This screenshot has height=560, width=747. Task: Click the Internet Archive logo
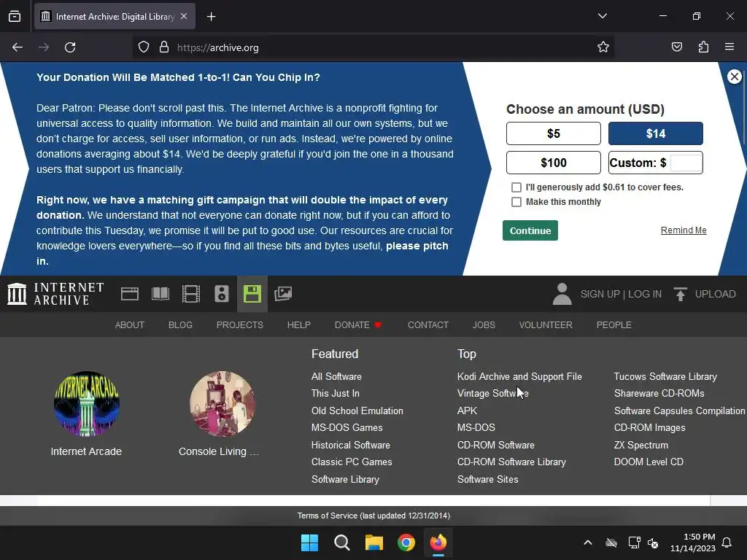pyautogui.click(x=55, y=294)
